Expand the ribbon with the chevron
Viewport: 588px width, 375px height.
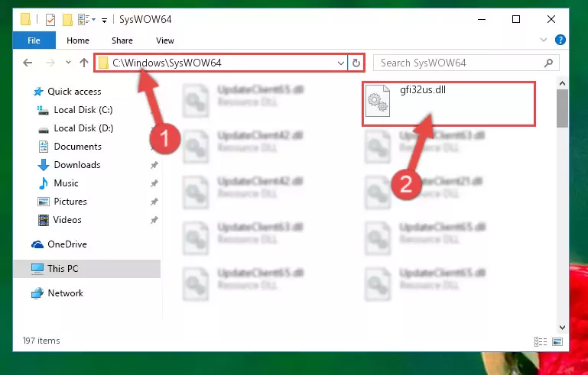tap(544, 40)
